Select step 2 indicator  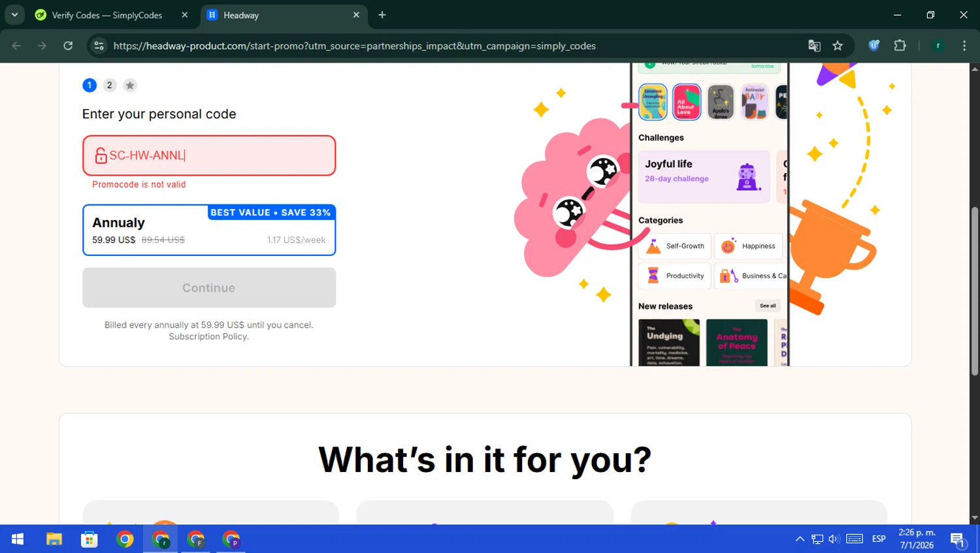[110, 85]
